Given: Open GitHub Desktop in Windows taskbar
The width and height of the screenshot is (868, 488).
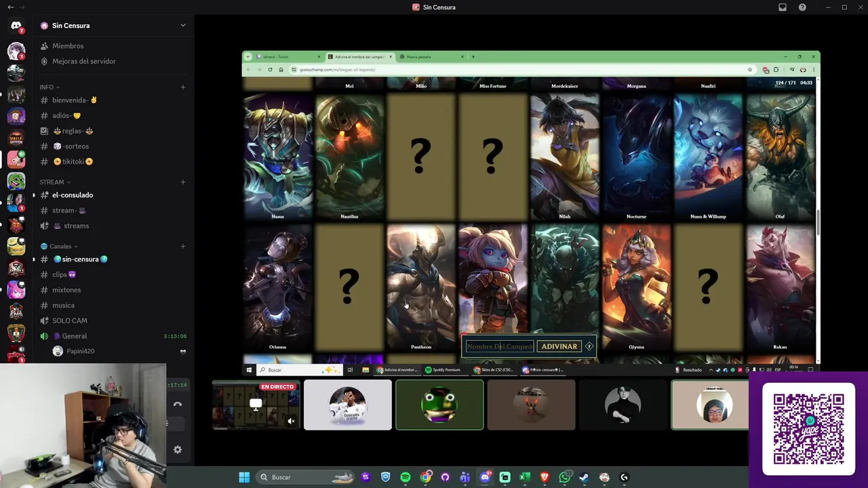Looking at the screenshot, I should pyautogui.click(x=445, y=477).
